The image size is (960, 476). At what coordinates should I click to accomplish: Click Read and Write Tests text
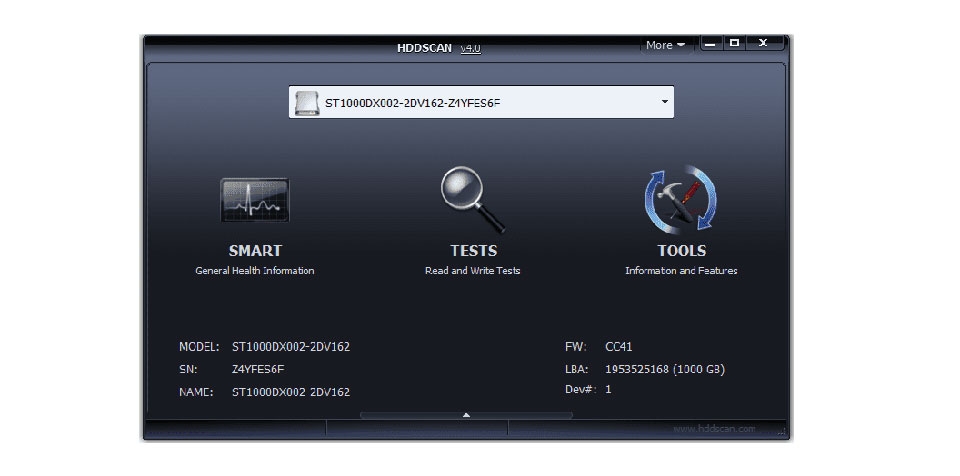tap(473, 271)
